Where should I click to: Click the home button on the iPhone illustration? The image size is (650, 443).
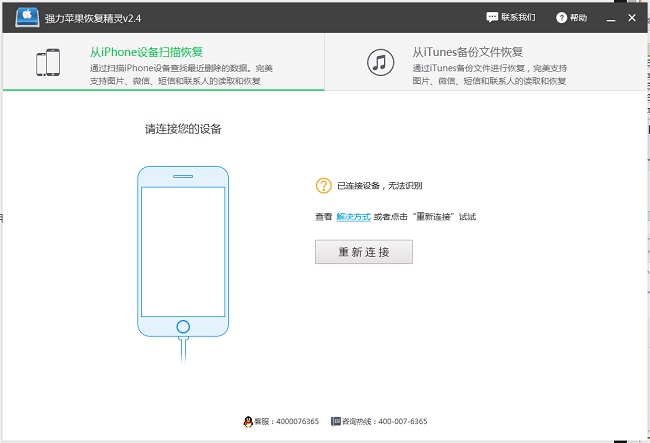click(182, 326)
